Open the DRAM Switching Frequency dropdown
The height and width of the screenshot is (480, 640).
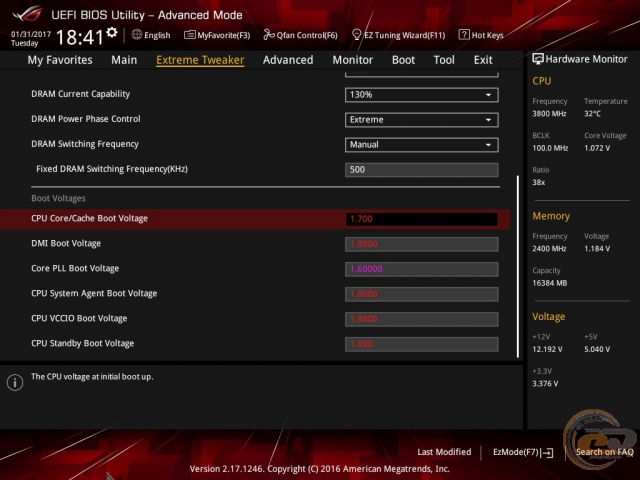[421, 145]
